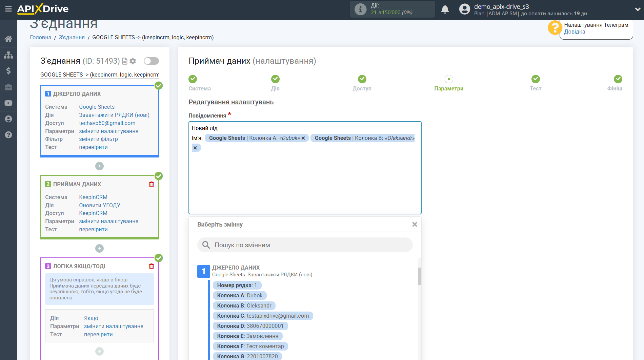Screen dimensions: 644x360
Task: Close the variable selection panel
Action: point(414,225)
